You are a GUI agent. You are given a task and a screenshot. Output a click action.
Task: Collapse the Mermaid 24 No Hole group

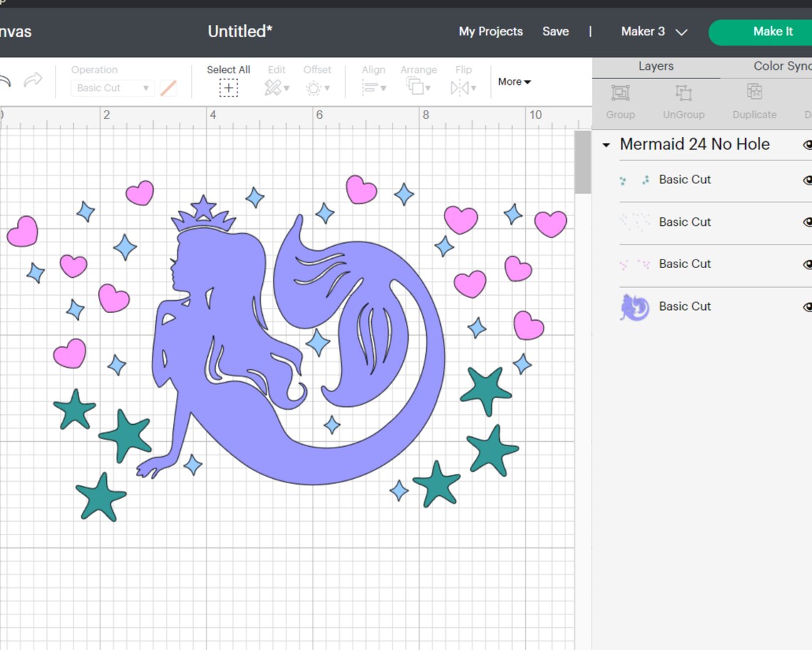point(607,145)
